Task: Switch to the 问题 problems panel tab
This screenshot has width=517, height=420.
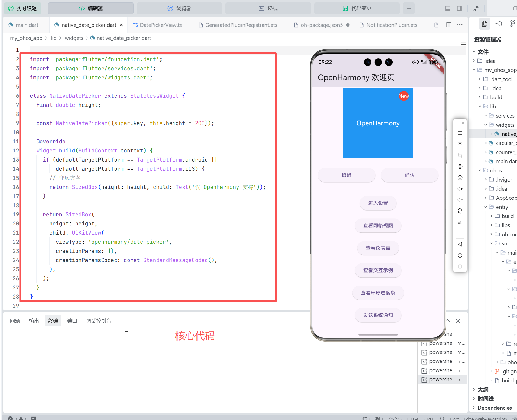Action: 15,321
